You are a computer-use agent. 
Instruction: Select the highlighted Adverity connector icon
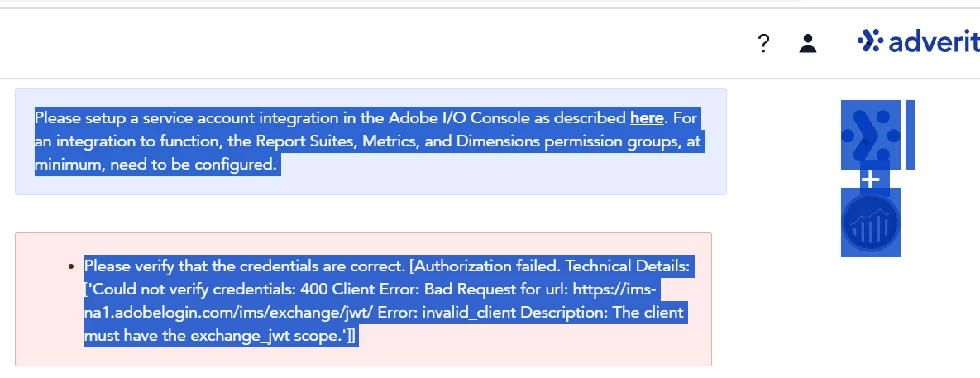tap(871, 134)
